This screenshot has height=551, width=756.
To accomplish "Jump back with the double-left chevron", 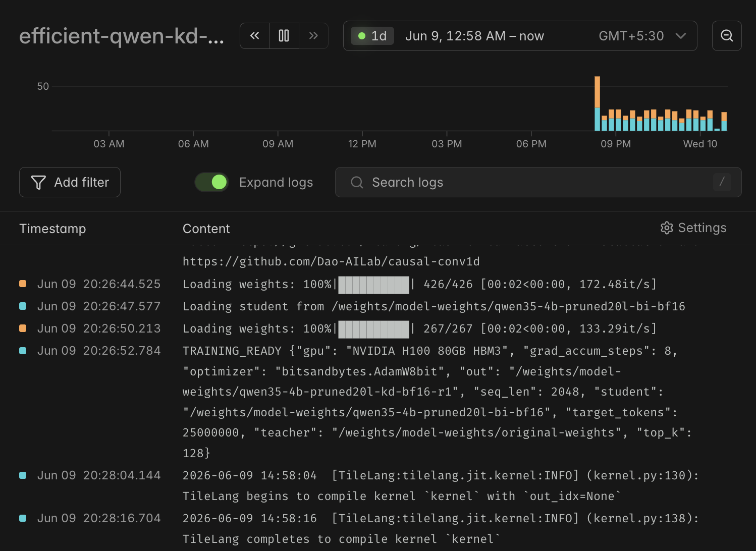I will [x=255, y=36].
